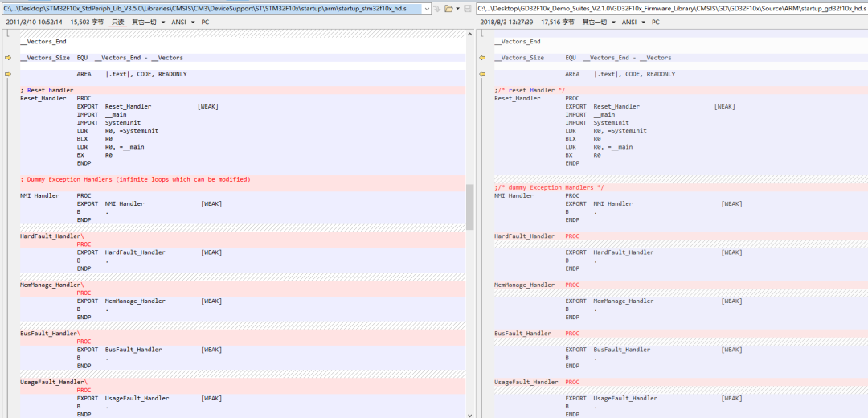Click 'BusFault_Handler\' line in left pane

coord(51,334)
